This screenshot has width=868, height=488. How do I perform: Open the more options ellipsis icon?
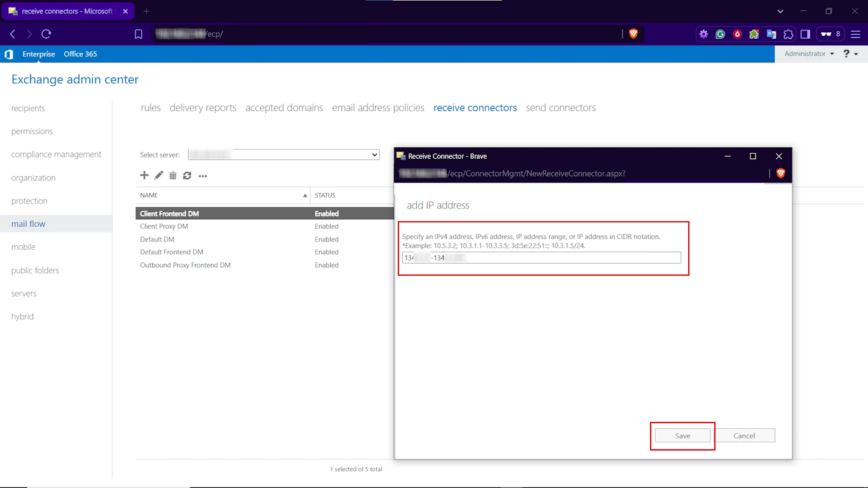point(203,176)
